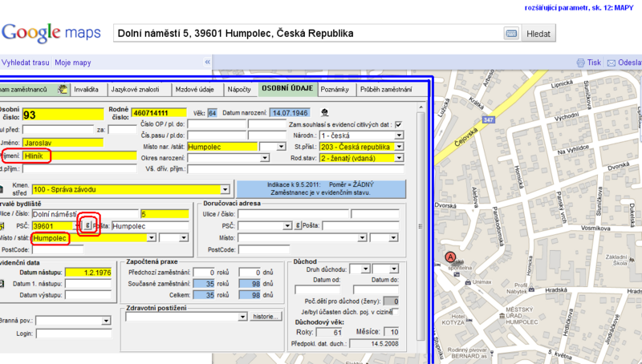Open the Okres narození dropdown
The width and height of the screenshot is (642, 364).
click(x=265, y=158)
